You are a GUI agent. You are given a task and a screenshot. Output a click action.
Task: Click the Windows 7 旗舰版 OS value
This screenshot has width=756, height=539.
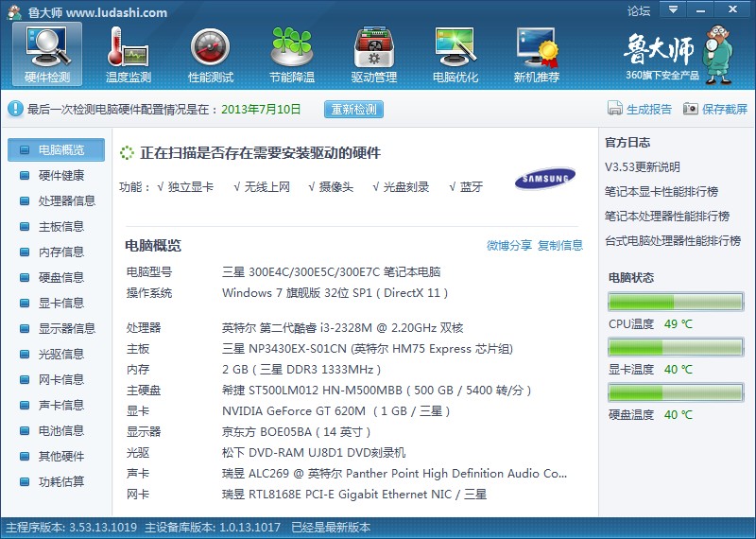(335, 293)
